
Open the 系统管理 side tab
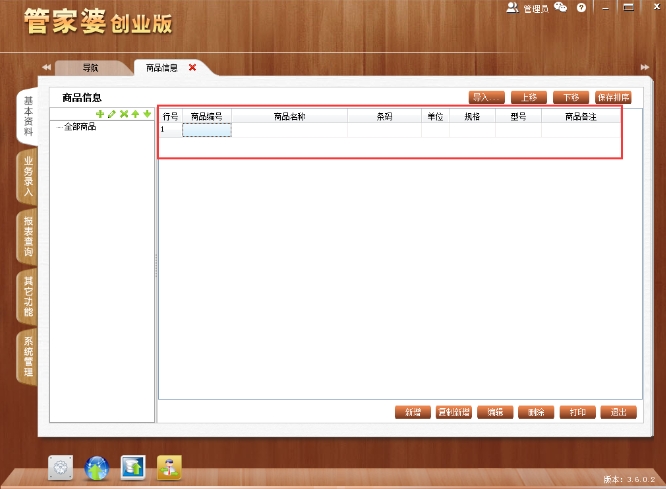coord(28,356)
